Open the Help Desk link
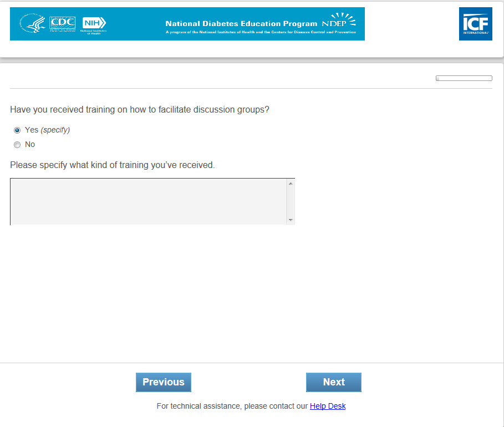This screenshot has height=427, width=504. pyautogui.click(x=328, y=406)
